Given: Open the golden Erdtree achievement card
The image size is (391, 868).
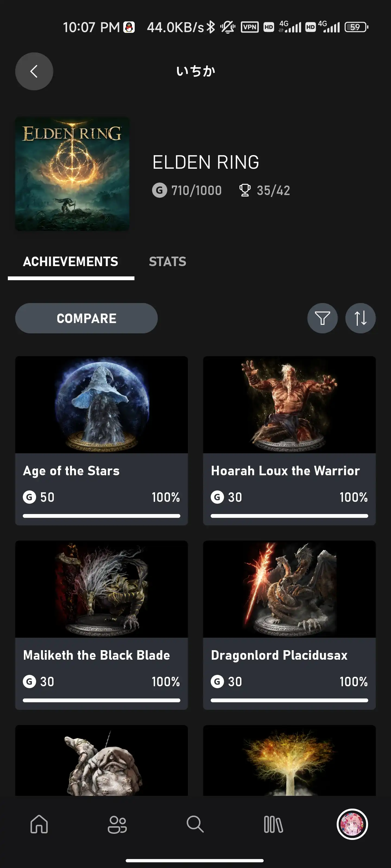Looking at the screenshot, I should coord(289,761).
